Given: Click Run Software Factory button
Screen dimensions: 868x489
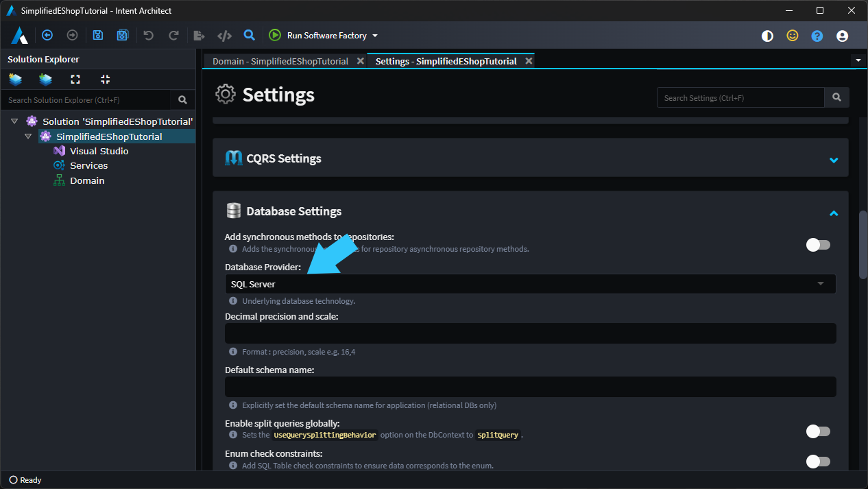Looking at the screenshot, I should click(327, 36).
